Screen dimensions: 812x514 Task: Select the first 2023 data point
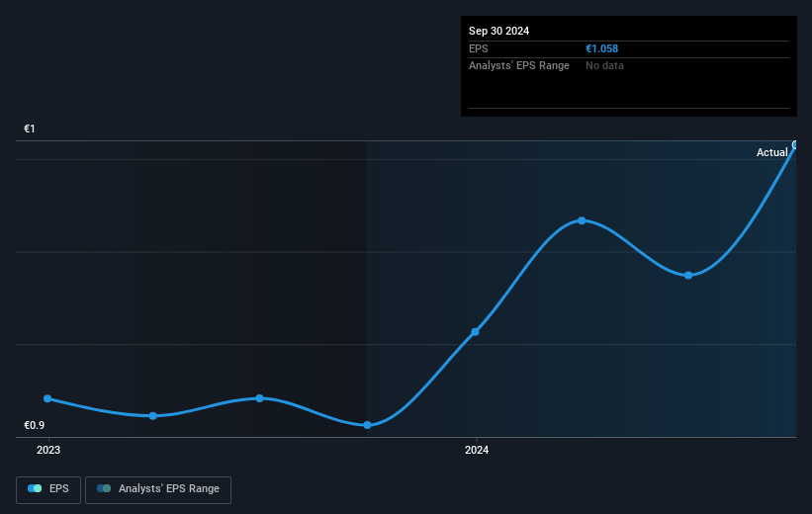47,398
